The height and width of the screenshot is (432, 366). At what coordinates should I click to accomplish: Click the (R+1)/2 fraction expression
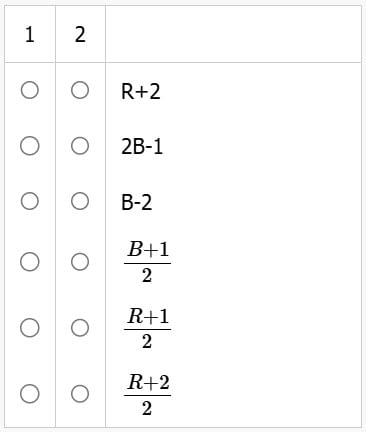pos(148,328)
